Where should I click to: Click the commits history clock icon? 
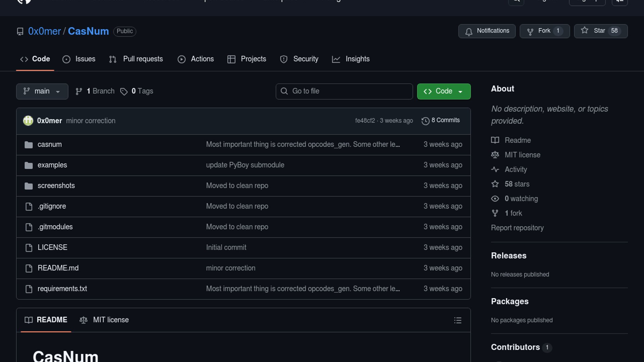pyautogui.click(x=425, y=121)
